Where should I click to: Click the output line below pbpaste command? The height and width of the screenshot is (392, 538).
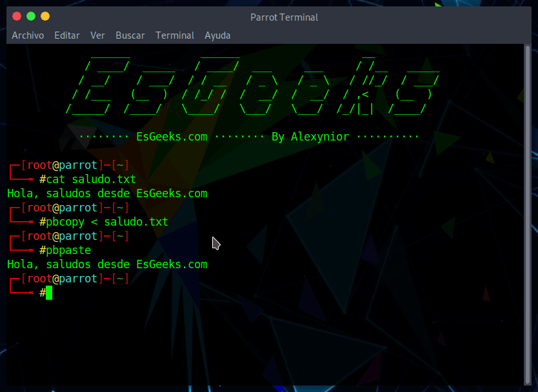[107, 264]
